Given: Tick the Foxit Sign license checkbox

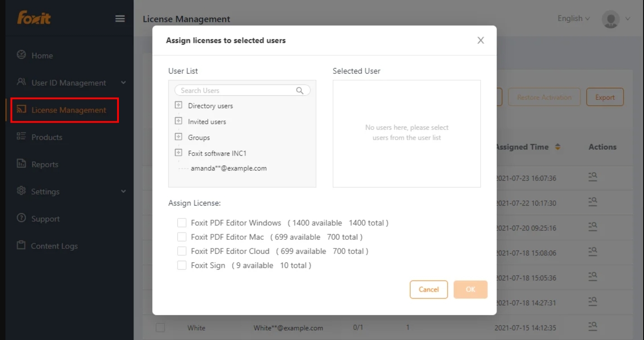Looking at the screenshot, I should tap(182, 265).
